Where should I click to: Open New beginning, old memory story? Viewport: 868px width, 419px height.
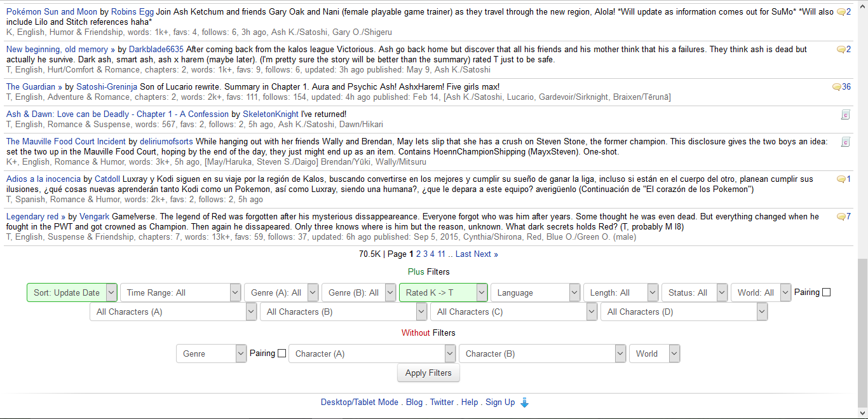click(61, 50)
